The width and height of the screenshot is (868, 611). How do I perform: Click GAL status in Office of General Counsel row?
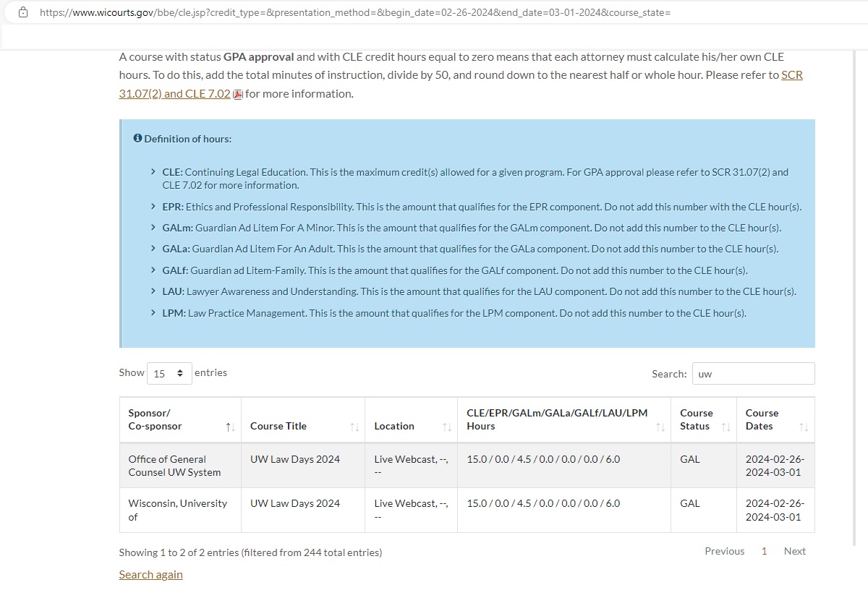pos(690,459)
